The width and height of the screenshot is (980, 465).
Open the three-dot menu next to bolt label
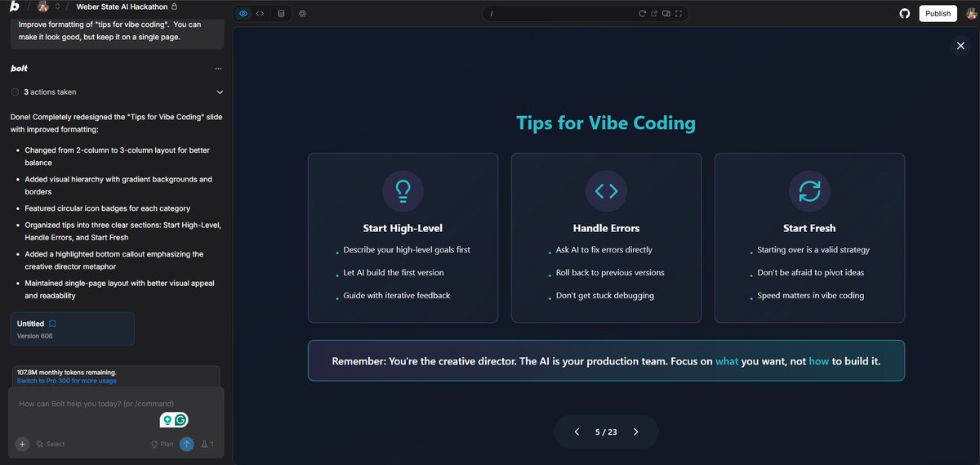click(218, 69)
